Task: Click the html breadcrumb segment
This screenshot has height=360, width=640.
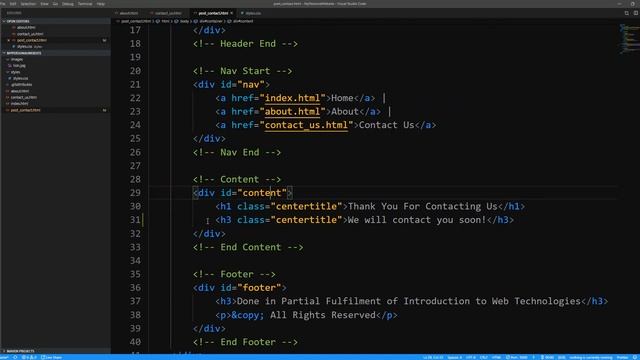Action: click(x=165, y=21)
